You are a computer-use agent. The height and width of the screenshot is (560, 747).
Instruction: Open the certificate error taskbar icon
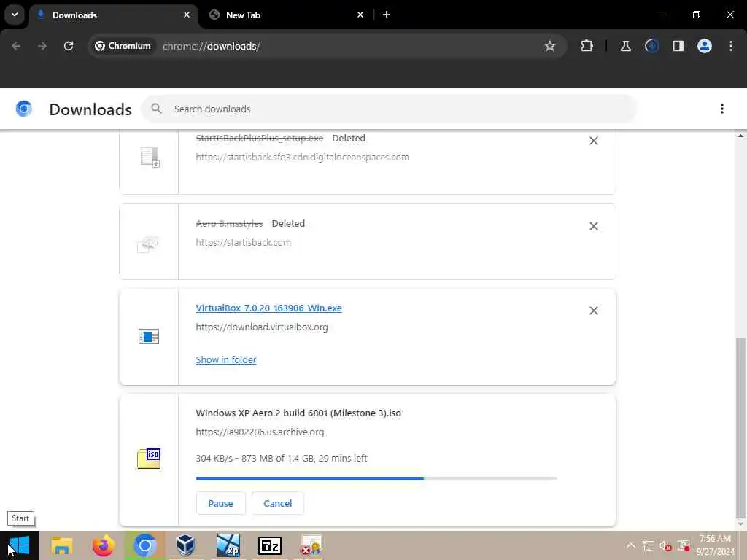[311, 545]
